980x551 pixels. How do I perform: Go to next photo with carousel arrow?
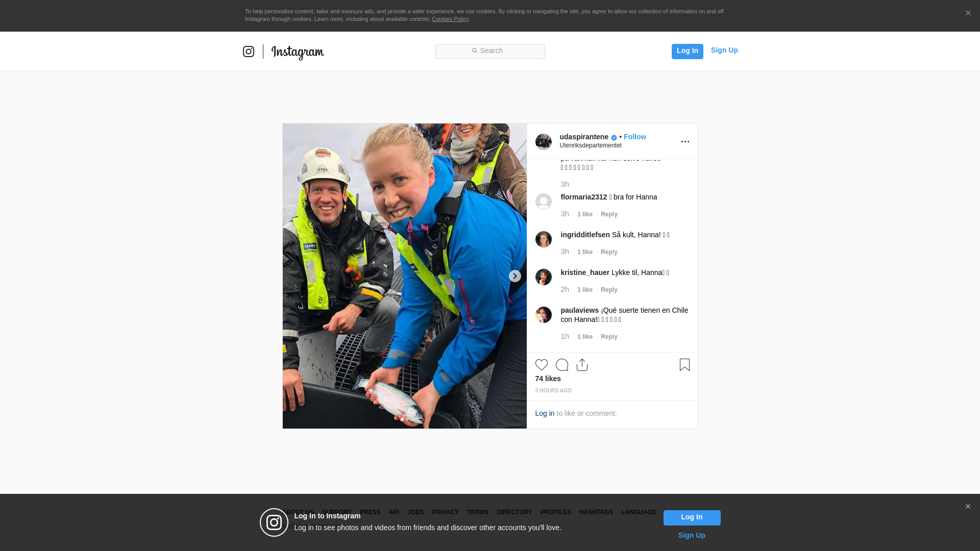click(x=514, y=276)
